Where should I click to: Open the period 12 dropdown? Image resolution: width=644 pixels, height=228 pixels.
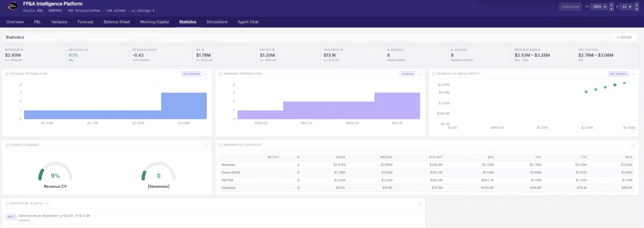click(627, 7)
